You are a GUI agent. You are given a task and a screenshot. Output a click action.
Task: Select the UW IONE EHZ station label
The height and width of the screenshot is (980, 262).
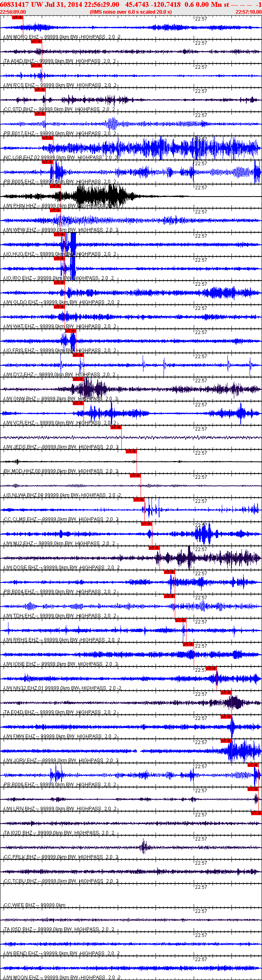pos(20,664)
